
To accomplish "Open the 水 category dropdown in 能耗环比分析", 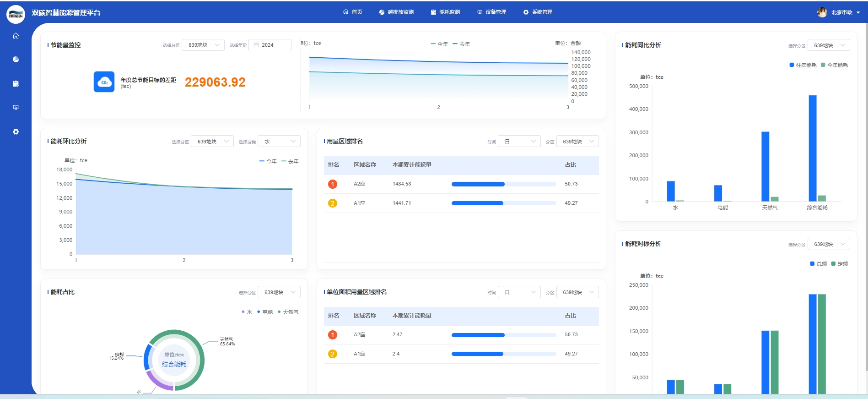I will [279, 142].
